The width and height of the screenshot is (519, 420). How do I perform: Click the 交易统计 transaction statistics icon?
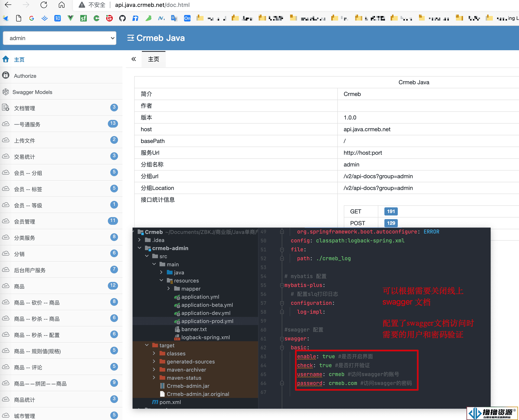(x=7, y=156)
